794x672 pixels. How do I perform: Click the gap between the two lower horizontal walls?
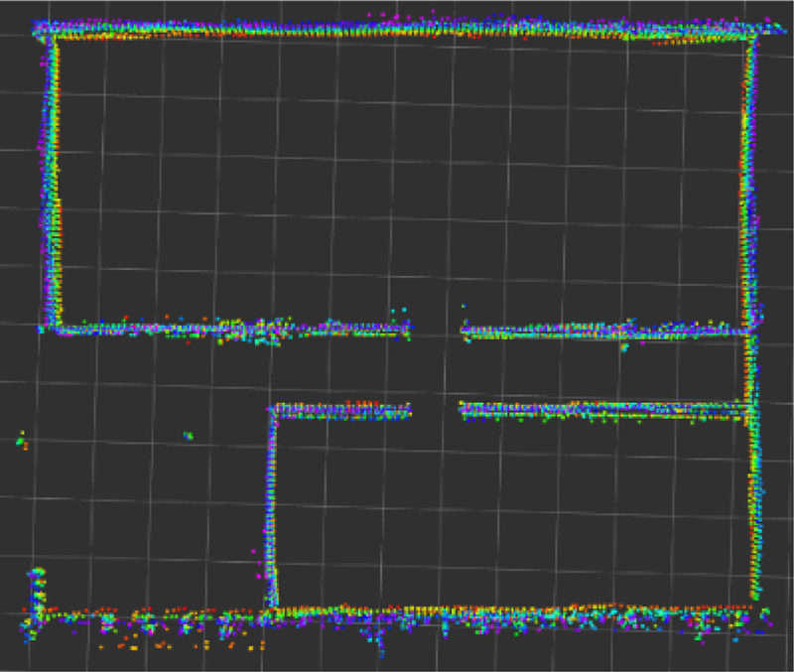click(x=435, y=408)
